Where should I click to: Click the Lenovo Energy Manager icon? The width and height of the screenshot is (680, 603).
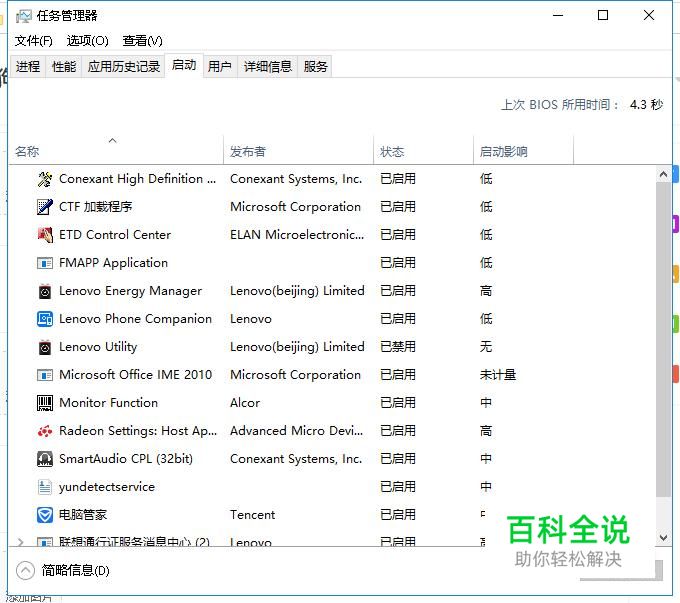(x=45, y=291)
